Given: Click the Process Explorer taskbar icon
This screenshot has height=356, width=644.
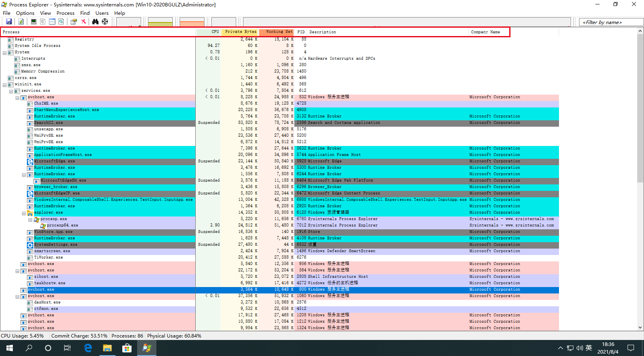Looking at the screenshot, I should 147,348.
